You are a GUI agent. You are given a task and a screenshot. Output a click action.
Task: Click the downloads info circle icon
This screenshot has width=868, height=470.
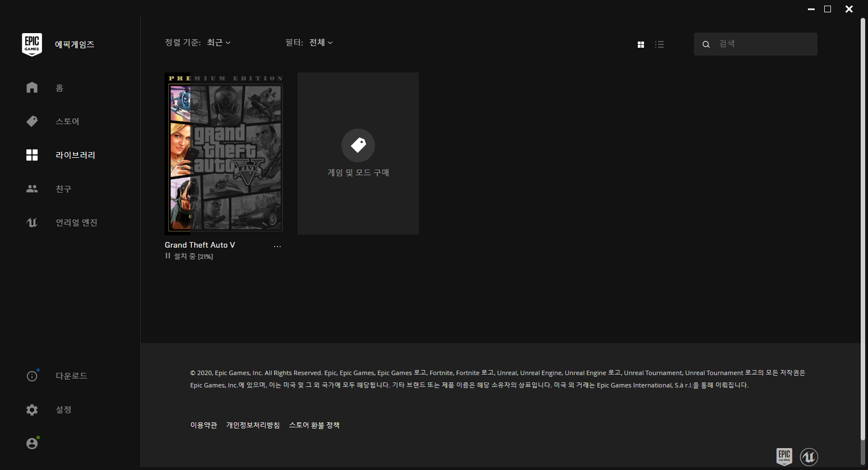(x=32, y=376)
